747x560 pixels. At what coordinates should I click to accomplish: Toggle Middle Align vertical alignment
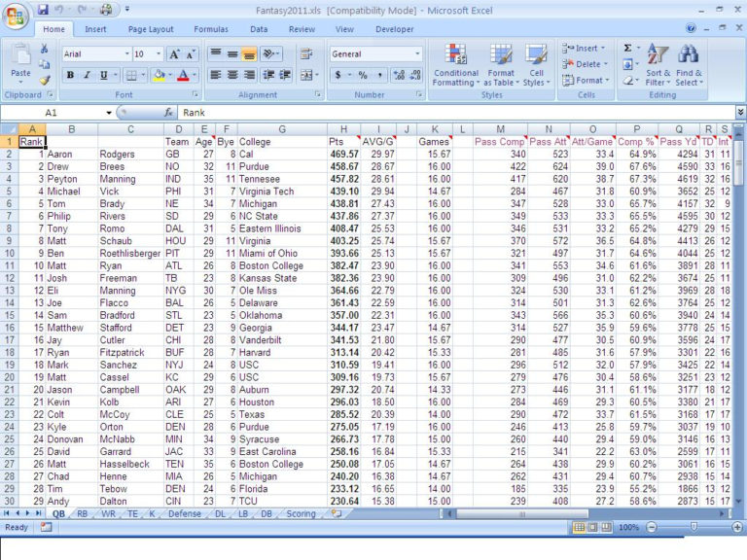pos(232,53)
